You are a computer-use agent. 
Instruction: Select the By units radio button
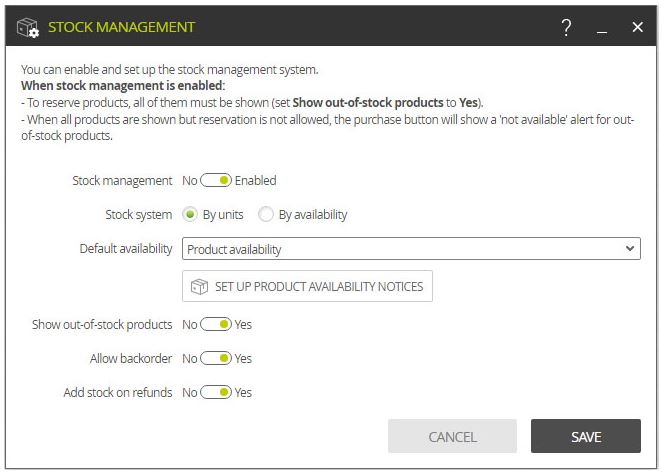point(190,214)
